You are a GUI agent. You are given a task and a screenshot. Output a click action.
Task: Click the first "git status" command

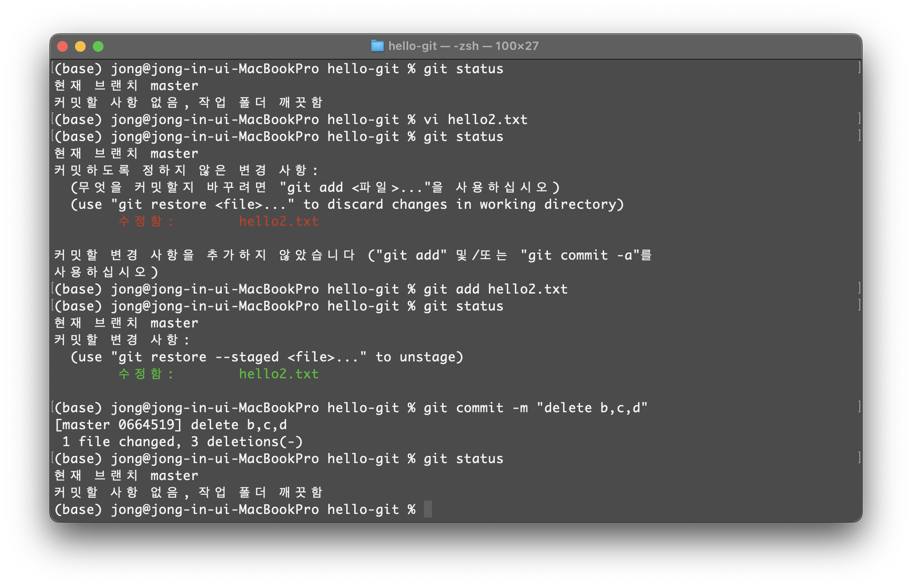coord(463,69)
